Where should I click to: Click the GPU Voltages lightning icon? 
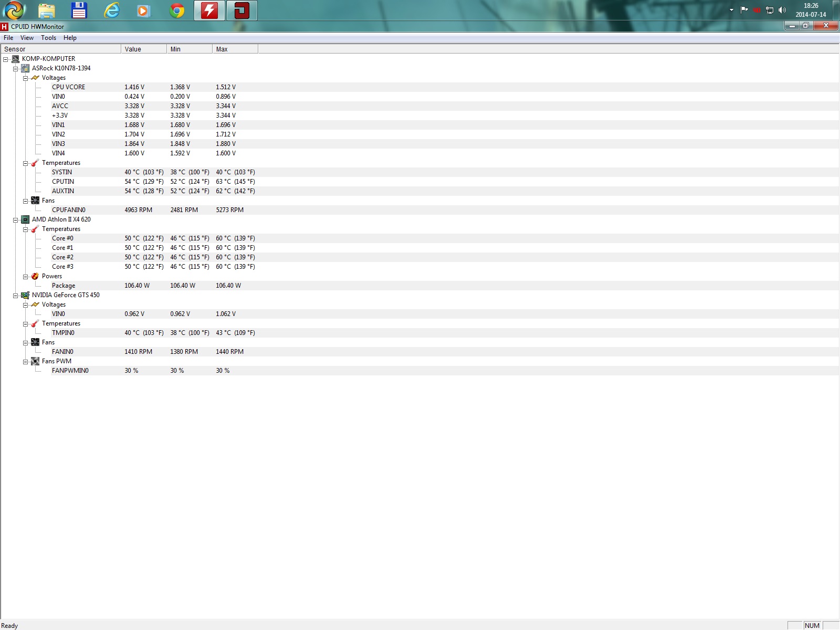[35, 304]
